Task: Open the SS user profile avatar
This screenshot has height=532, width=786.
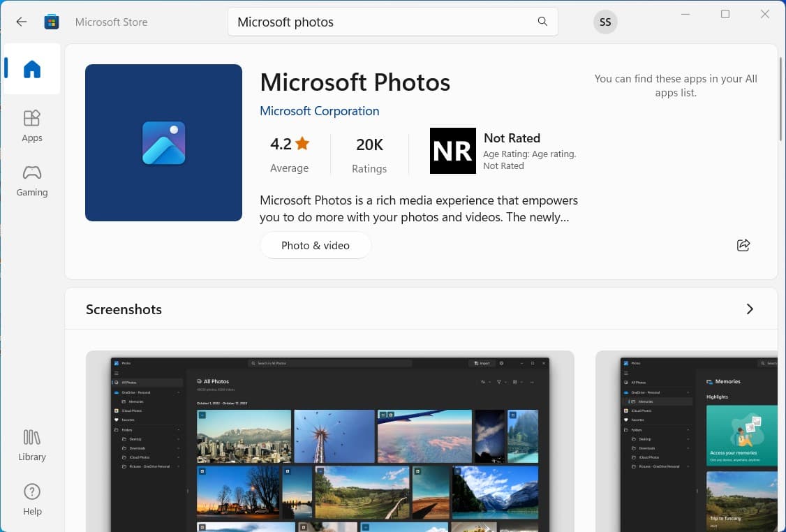Action: [605, 22]
